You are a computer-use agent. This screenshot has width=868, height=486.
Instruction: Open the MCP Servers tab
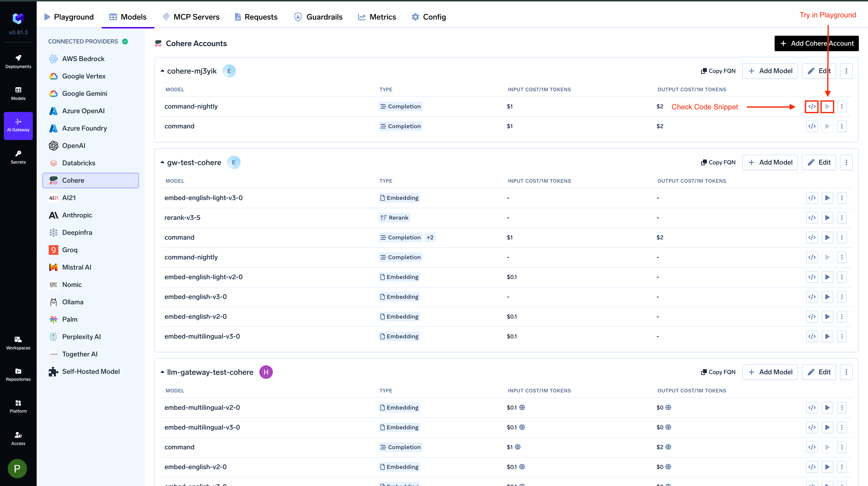click(x=191, y=17)
